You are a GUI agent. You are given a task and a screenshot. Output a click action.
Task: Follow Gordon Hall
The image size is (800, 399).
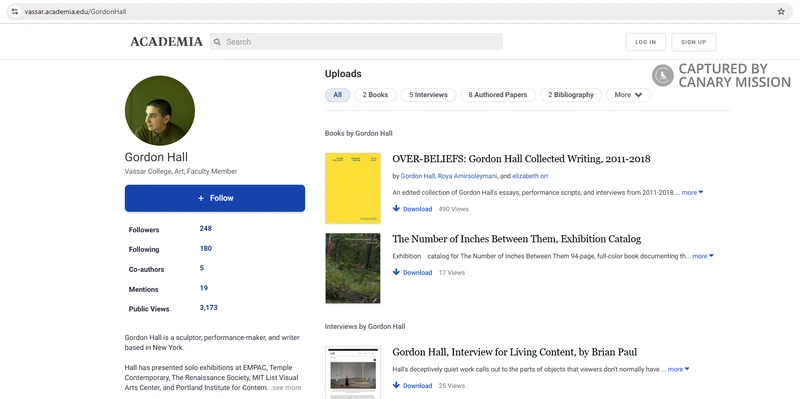[215, 198]
